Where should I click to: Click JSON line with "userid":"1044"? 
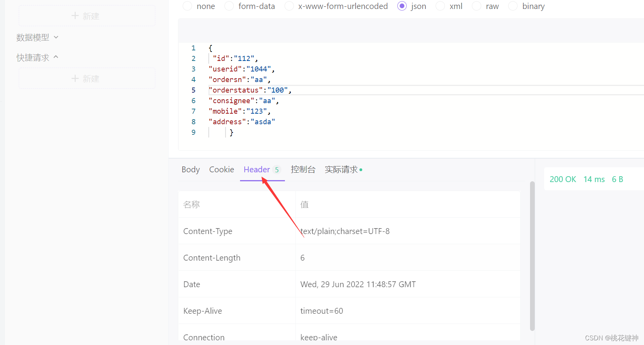(242, 69)
